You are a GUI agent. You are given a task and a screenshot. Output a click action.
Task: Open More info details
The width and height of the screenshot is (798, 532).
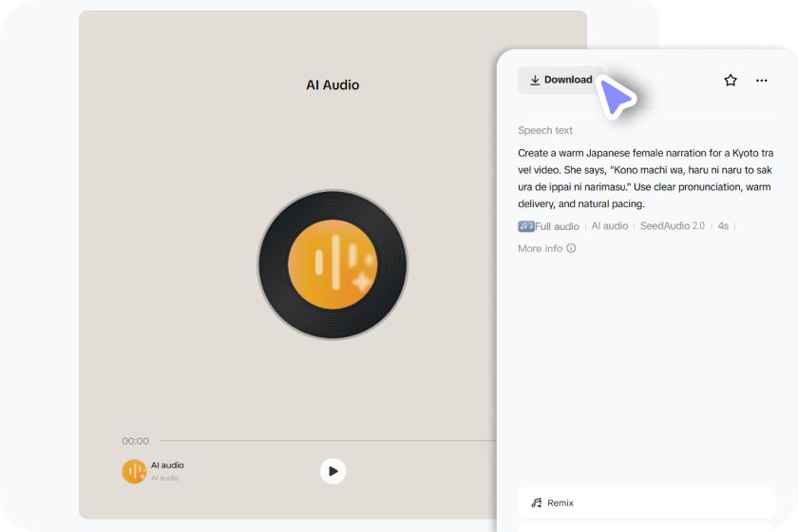546,249
